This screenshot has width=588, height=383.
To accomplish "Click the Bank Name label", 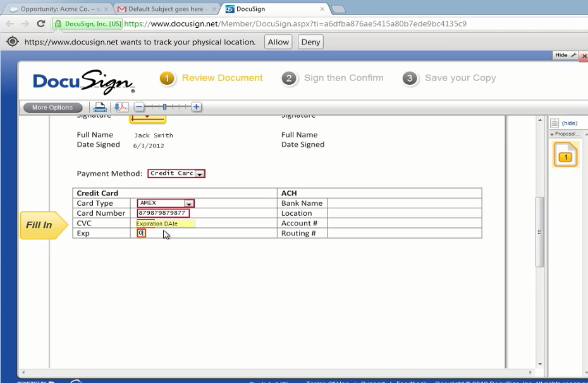I will (302, 203).
